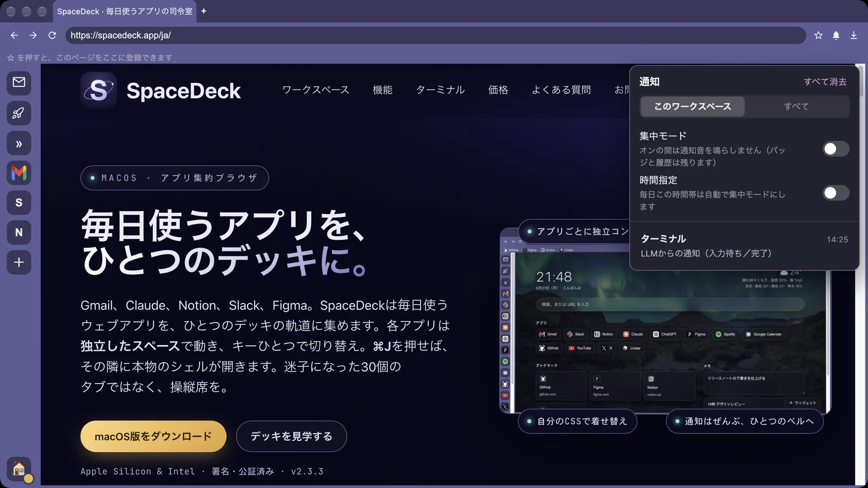
Task: Click 通知はぜんぶ、ひとつのベルへ pill
Action: [745, 421]
